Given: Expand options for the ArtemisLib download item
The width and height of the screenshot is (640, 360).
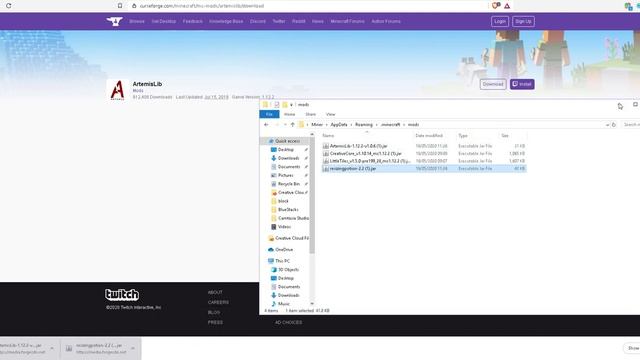Looking at the screenshot, I should pos(52,348).
